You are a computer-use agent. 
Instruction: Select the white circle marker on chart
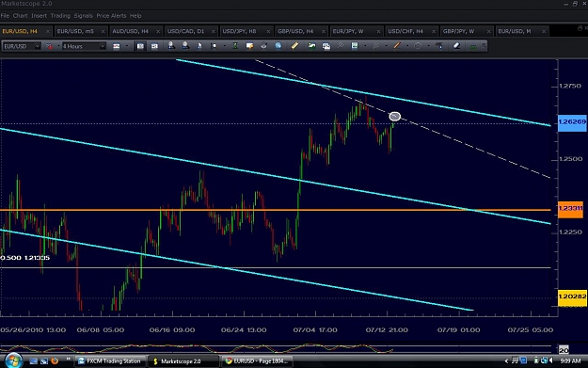(394, 117)
